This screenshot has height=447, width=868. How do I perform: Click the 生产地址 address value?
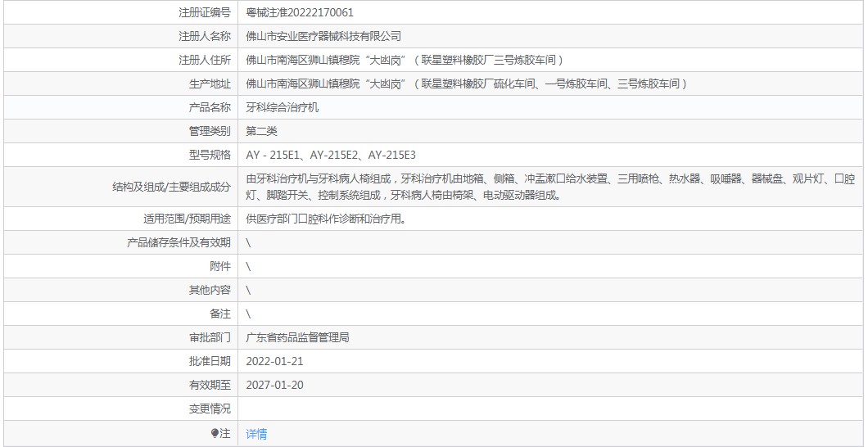[467, 84]
